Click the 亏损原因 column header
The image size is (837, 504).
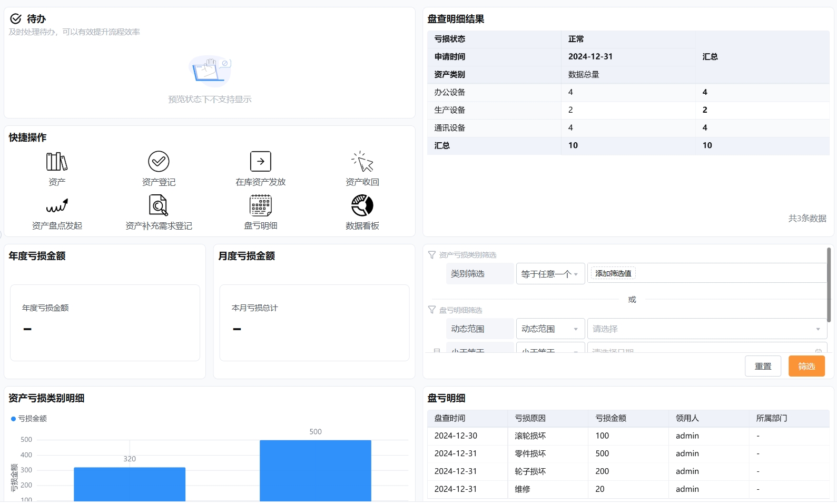(x=530, y=418)
